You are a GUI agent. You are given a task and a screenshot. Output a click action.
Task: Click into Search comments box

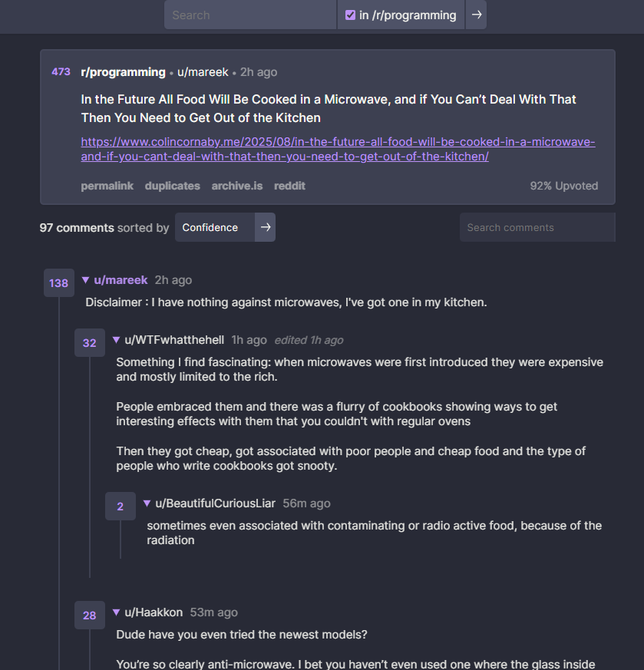pos(537,227)
